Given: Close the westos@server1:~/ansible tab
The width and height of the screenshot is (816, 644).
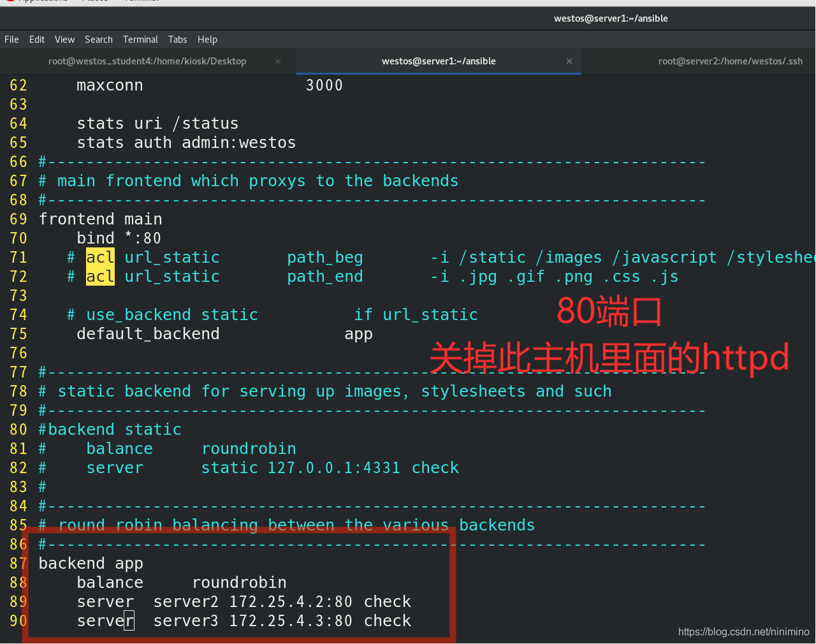Looking at the screenshot, I should (569, 61).
